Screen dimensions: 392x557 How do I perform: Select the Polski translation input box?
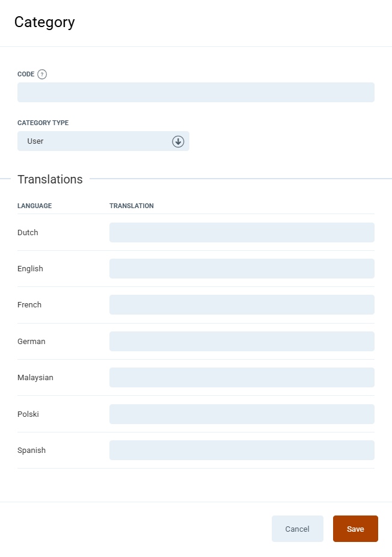pyautogui.click(x=241, y=414)
